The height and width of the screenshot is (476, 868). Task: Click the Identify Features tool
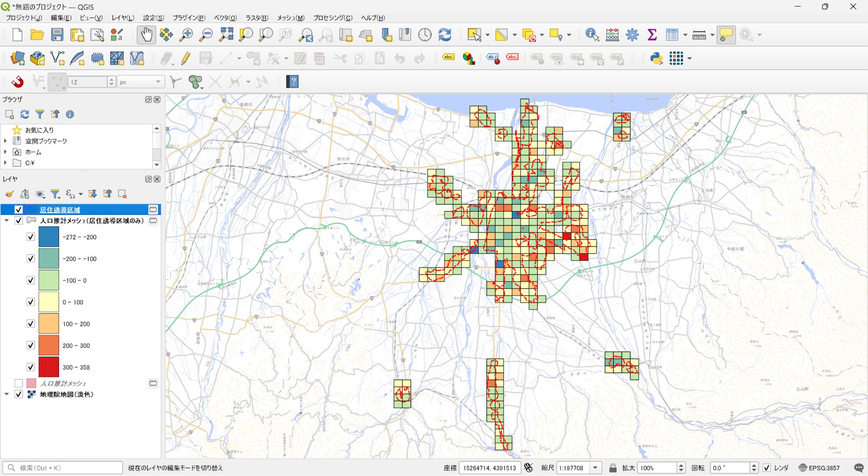pyautogui.click(x=592, y=35)
